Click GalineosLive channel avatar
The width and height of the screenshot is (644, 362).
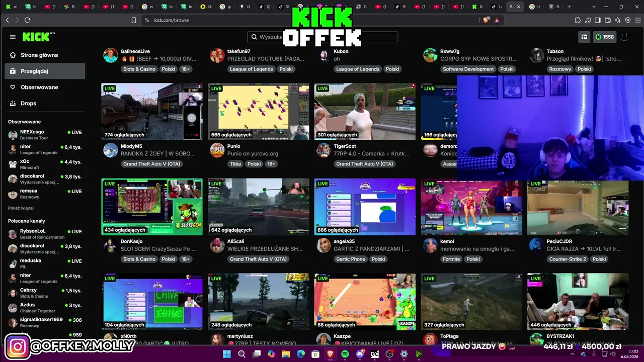[x=111, y=55]
